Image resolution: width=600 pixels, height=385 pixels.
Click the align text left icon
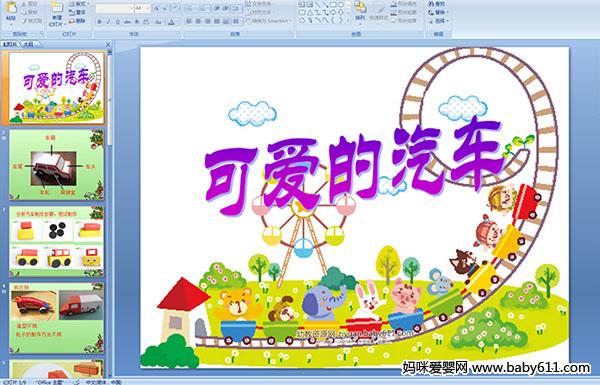189,21
